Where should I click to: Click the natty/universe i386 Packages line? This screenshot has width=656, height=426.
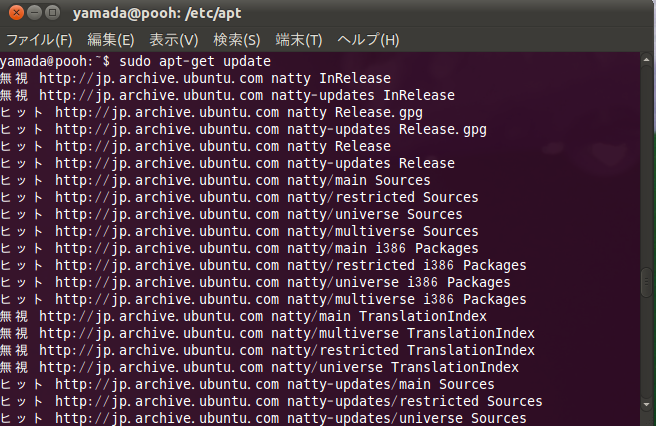coord(256,282)
